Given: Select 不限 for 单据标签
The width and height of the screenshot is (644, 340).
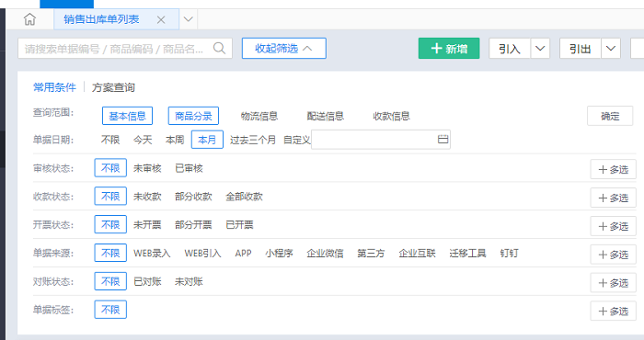Looking at the screenshot, I should click(x=110, y=310).
